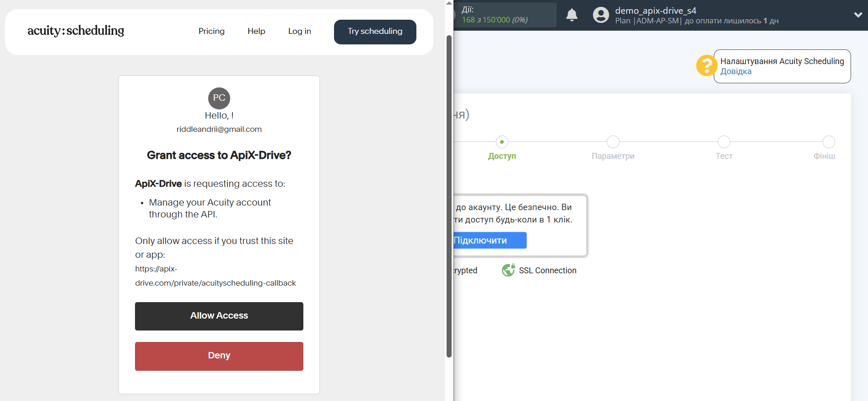Click the yellow question mark help icon

[706, 65]
